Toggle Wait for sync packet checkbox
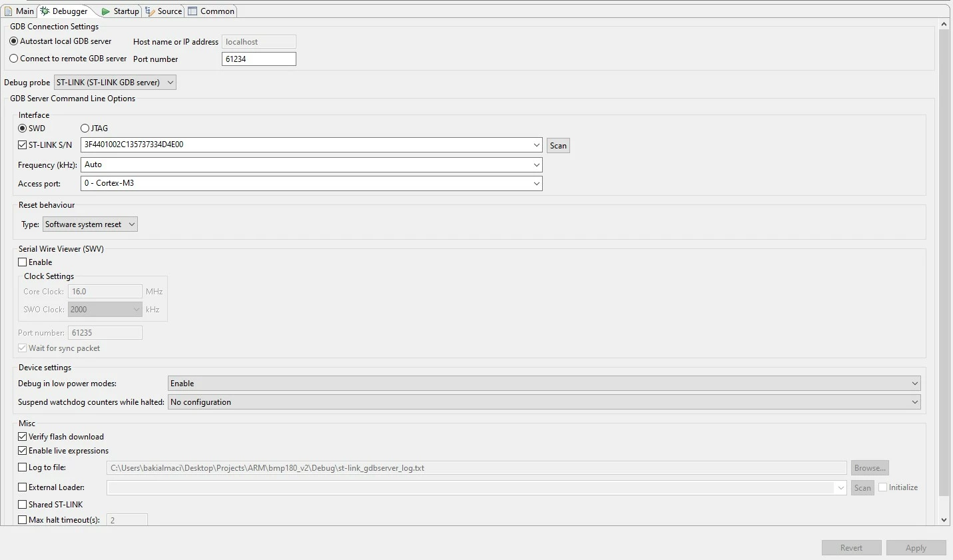The width and height of the screenshot is (953, 560). click(x=23, y=348)
